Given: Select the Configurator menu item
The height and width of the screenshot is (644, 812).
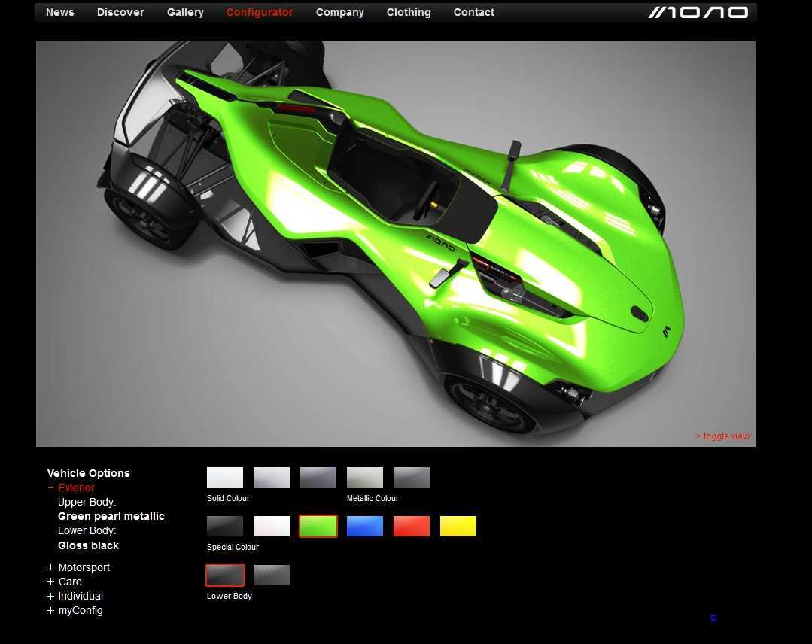Looking at the screenshot, I should coord(260,12).
